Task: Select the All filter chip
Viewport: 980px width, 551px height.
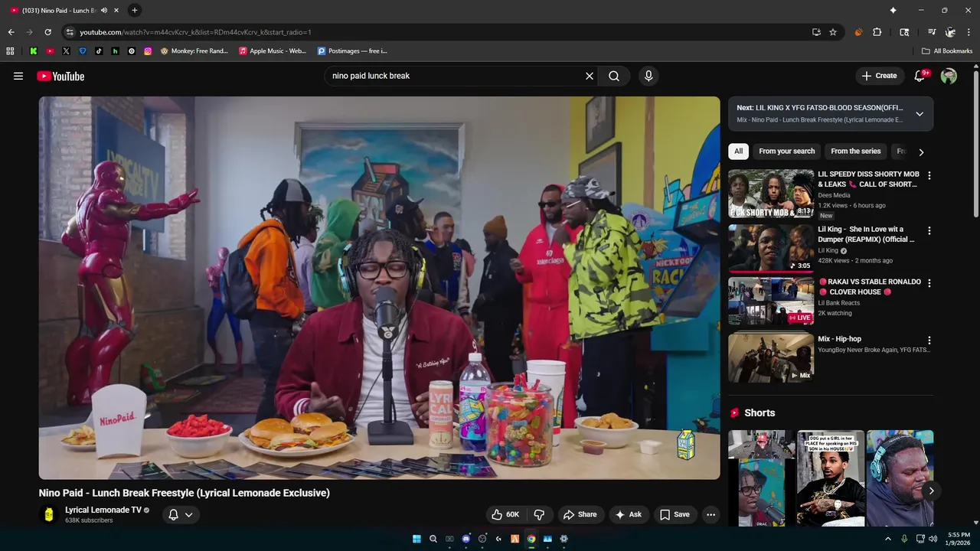Action: pos(738,152)
